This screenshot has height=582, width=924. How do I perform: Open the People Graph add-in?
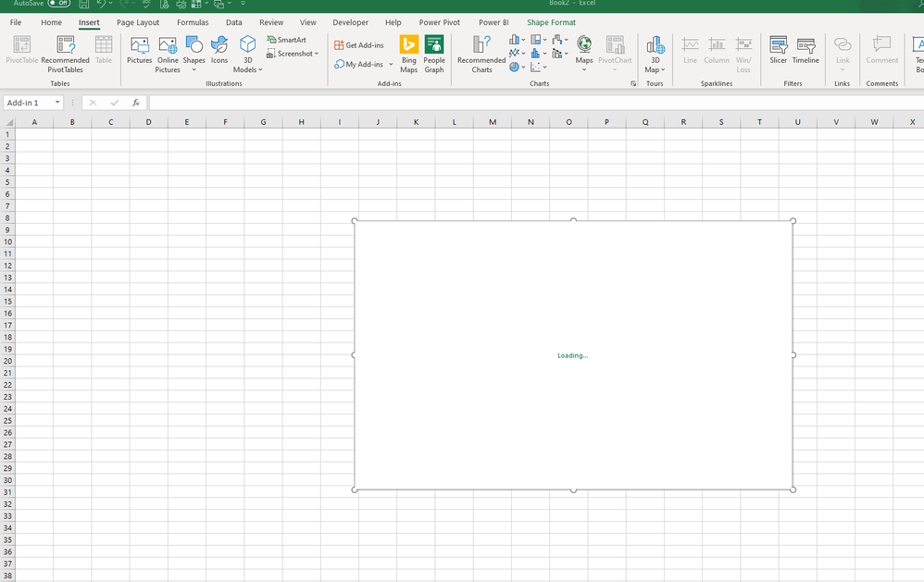[433, 53]
